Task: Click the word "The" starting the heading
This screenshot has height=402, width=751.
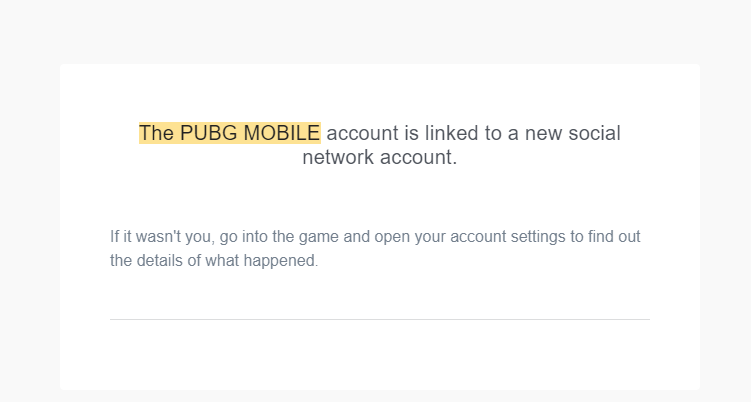Action: [x=156, y=133]
